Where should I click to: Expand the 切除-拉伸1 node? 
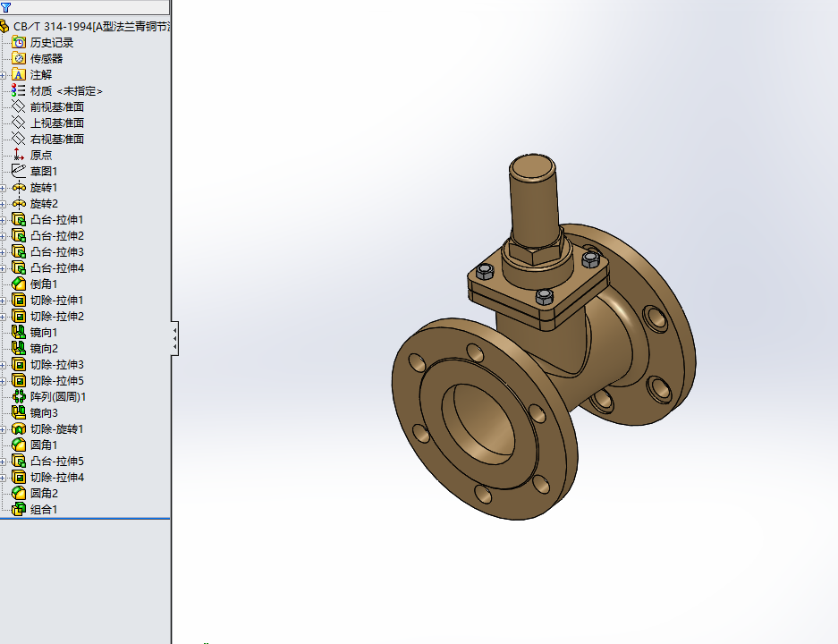pyautogui.click(x=3, y=301)
